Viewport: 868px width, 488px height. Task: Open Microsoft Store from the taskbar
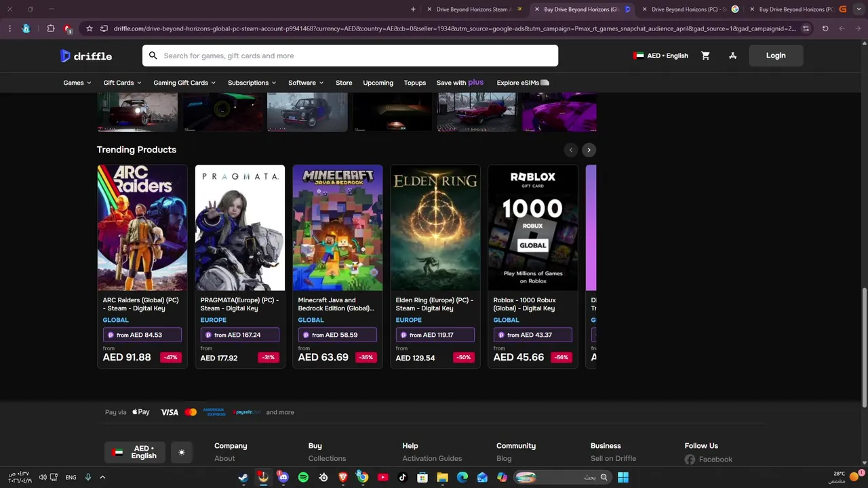pyautogui.click(x=422, y=477)
